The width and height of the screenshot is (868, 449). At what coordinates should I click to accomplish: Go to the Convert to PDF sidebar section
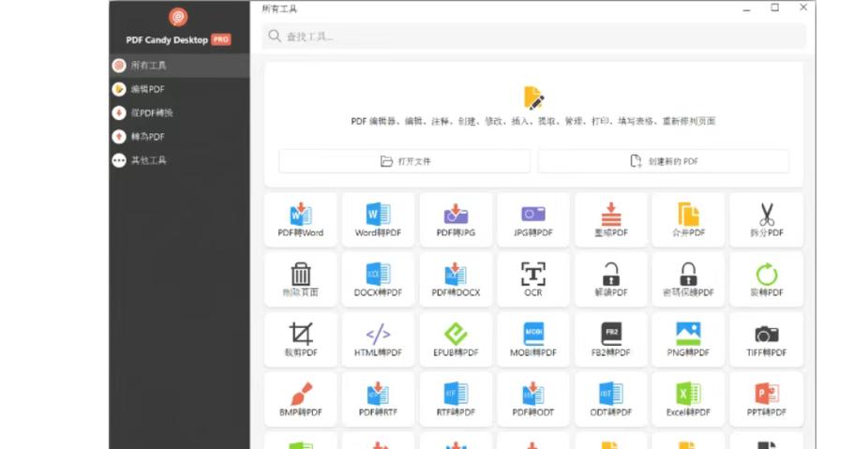click(x=179, y=137)
